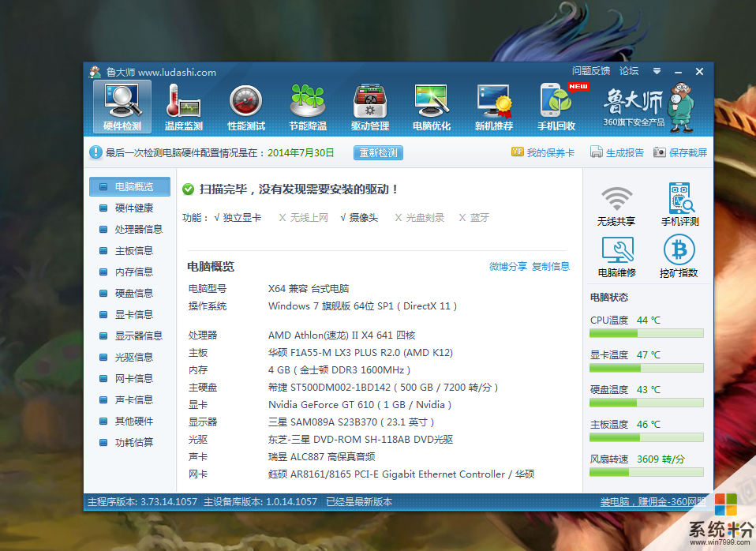Click 论坛 forum link
The image size is (756, 551).
pyautogui.click(x=629, y=71)
